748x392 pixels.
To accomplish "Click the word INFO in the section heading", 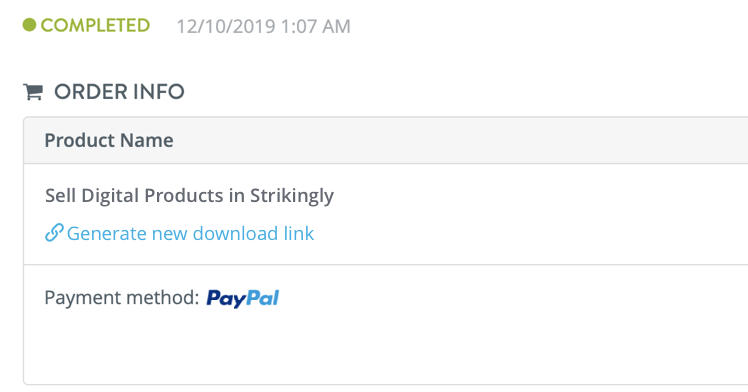I will (x=158, y=92).
